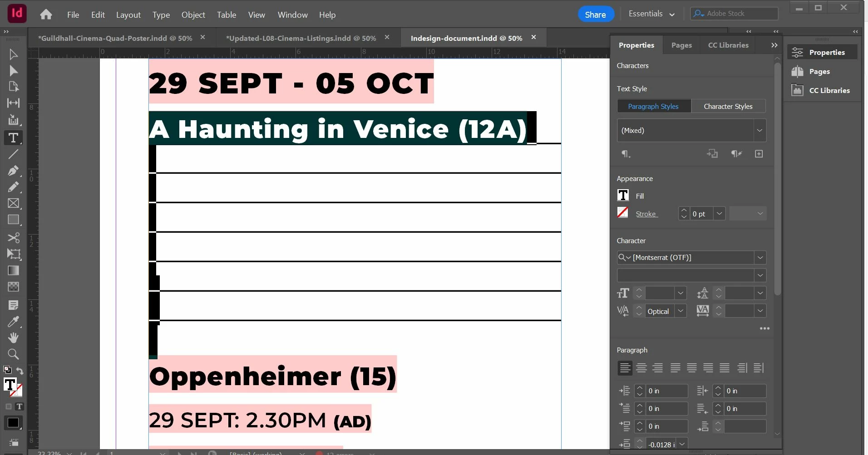Open the stroke weight dropdown

pos(719,214)
